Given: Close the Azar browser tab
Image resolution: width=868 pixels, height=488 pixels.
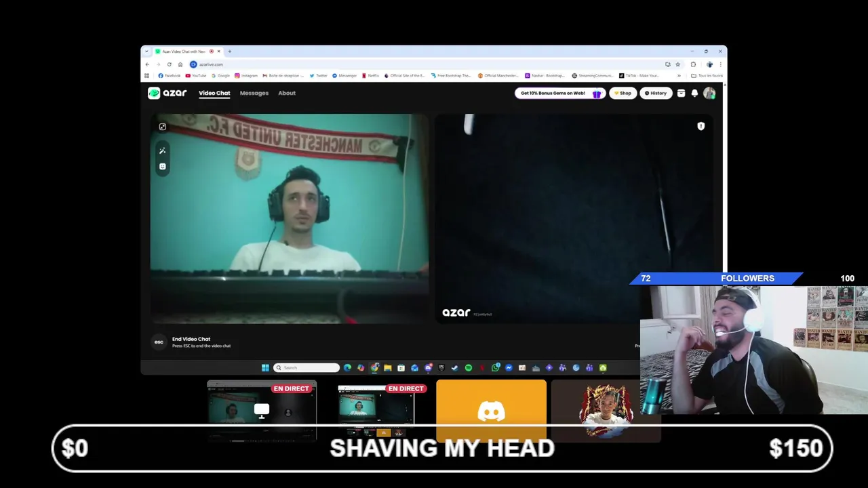Looking at the screenshot, I should coord(218,52).
